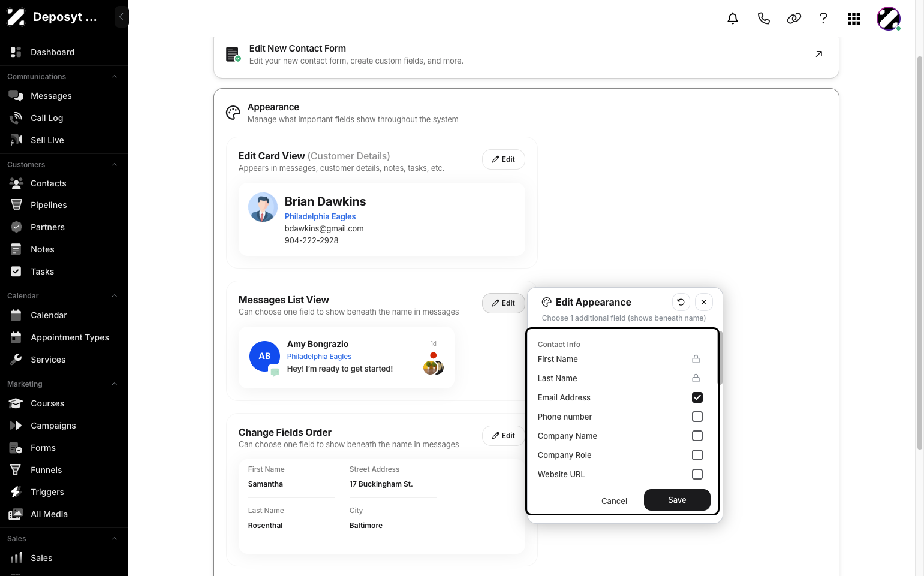Close the Edit Appearance popup
Viewport: 924px width, 576px height.
coord(703,302)
